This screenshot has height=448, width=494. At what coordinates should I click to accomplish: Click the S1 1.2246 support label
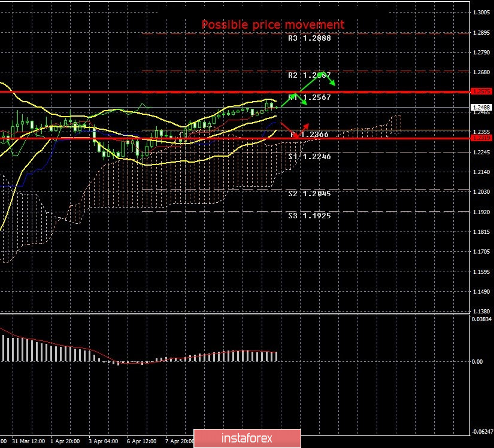(310, 156)
